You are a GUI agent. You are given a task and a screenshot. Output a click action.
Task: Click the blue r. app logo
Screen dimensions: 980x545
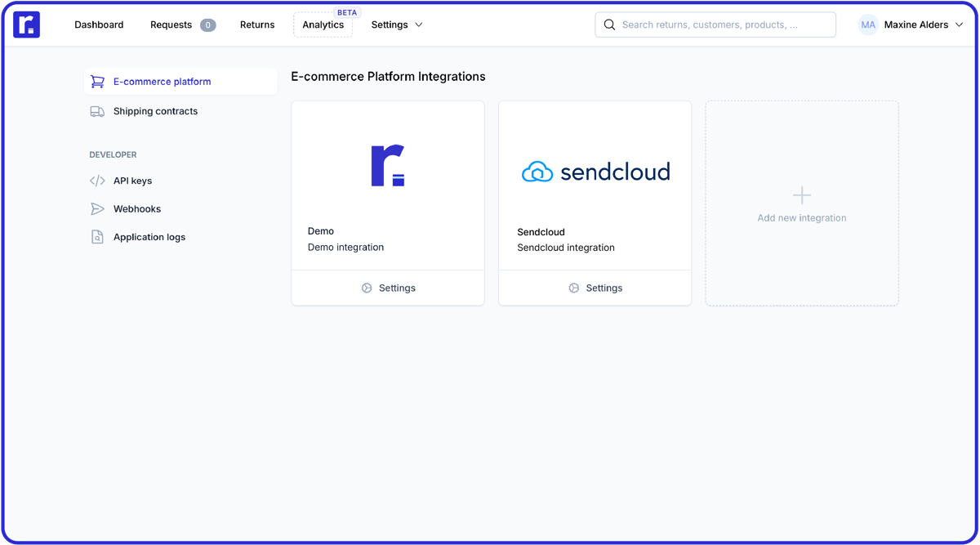point(26,25)
